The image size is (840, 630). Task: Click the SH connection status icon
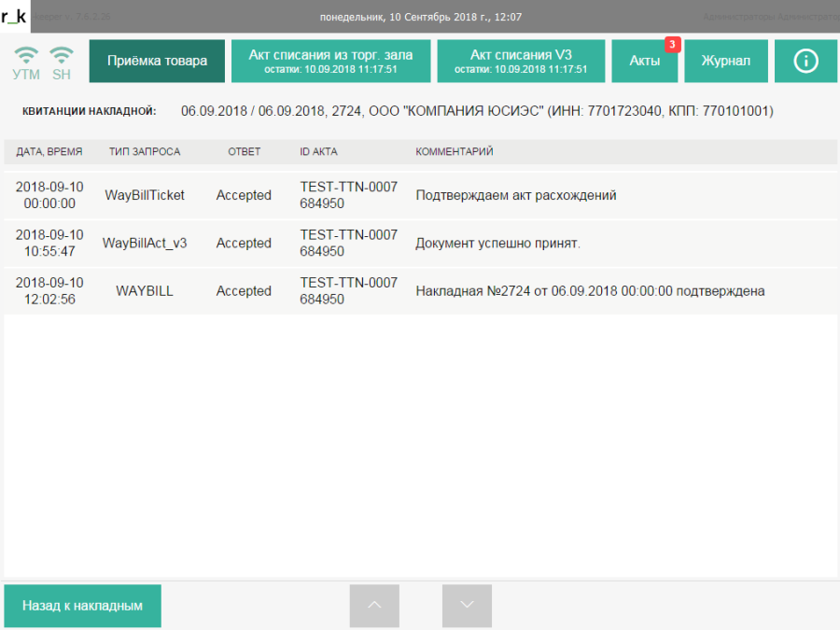(x=62, y=62)
